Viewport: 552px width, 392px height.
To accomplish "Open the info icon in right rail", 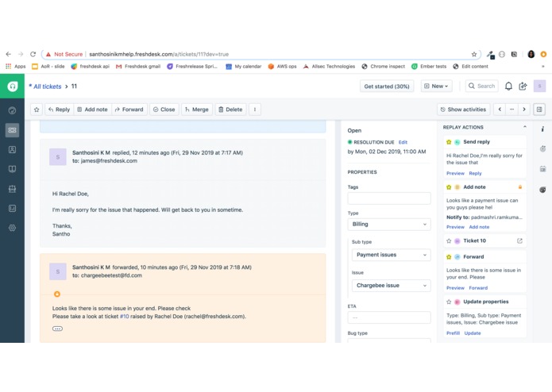I will [542, 129].
